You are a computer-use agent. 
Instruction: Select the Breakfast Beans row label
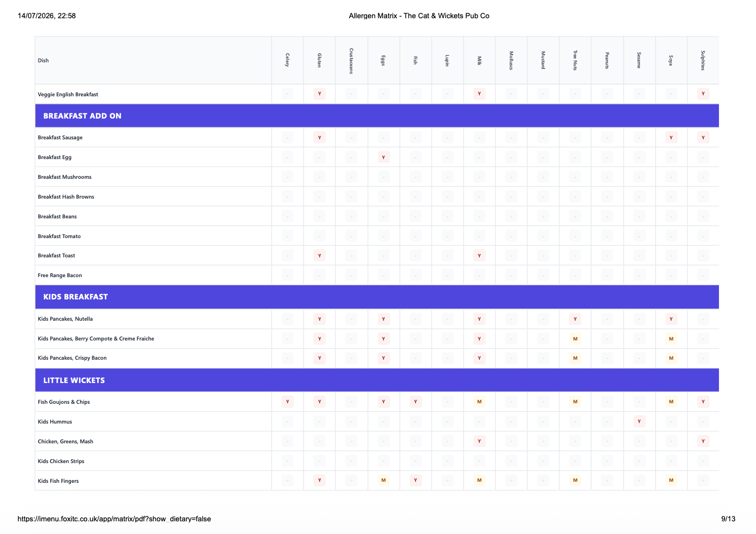(57, 216)
